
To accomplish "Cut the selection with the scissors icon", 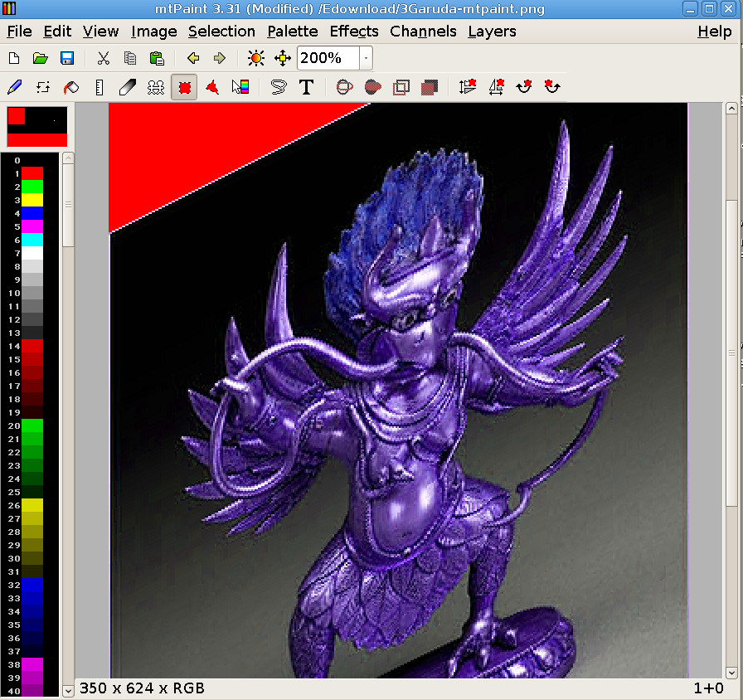I will tap(104, 58).
